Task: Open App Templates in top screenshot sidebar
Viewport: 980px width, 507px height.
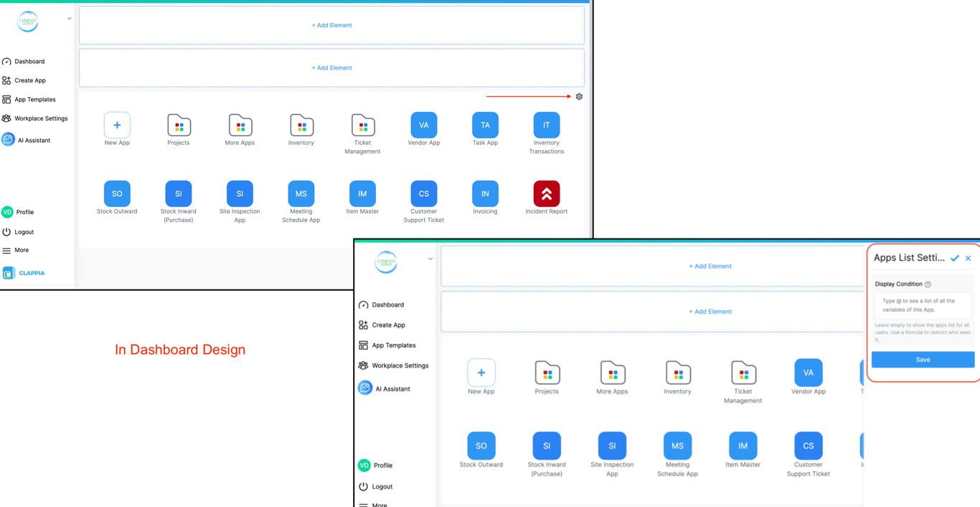Action: [x=29, y=100]
